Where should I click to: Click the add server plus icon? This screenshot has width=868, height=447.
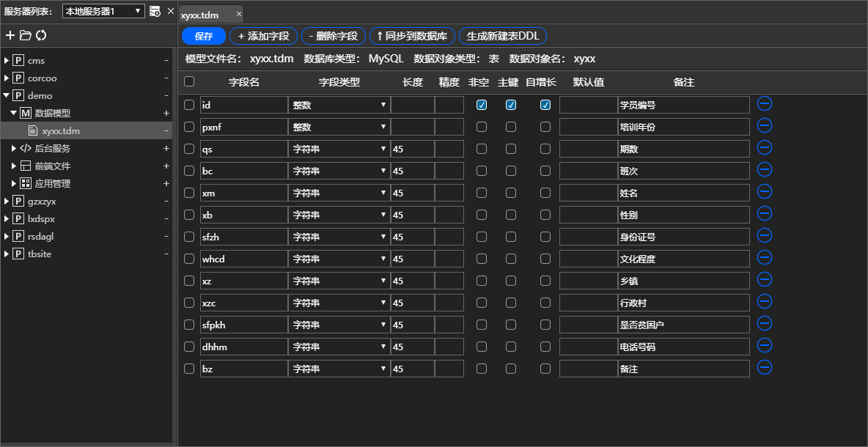coord(10,34)
